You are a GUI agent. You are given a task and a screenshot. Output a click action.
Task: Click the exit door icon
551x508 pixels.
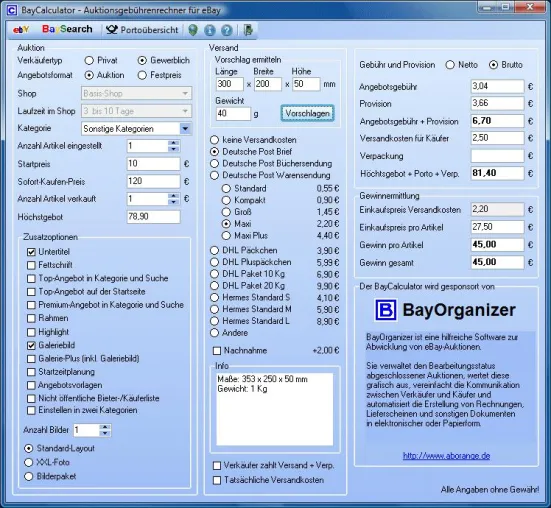pyautogui.click(x=248, y=30)
